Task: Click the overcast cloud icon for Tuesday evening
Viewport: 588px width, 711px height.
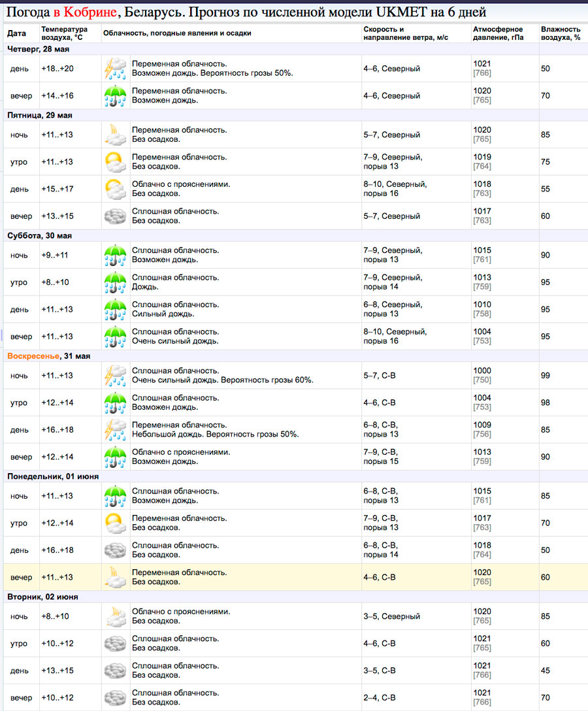Action: 116,697
